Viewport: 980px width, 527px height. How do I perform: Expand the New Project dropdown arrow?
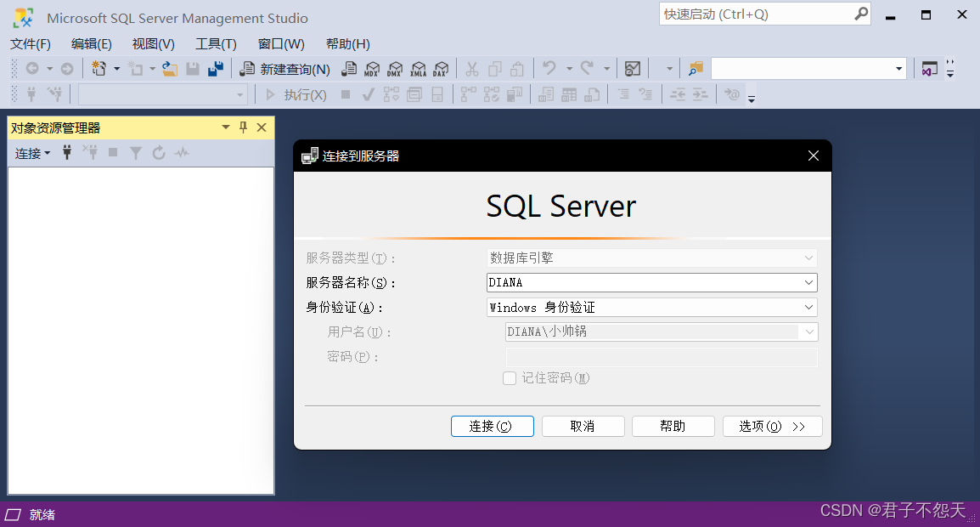pos(116,69)
